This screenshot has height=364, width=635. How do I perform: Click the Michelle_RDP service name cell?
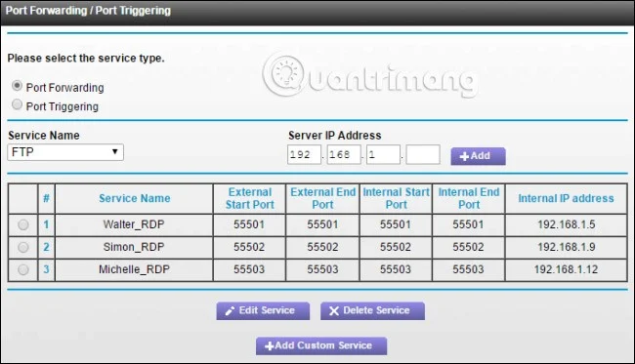[134, 269]
